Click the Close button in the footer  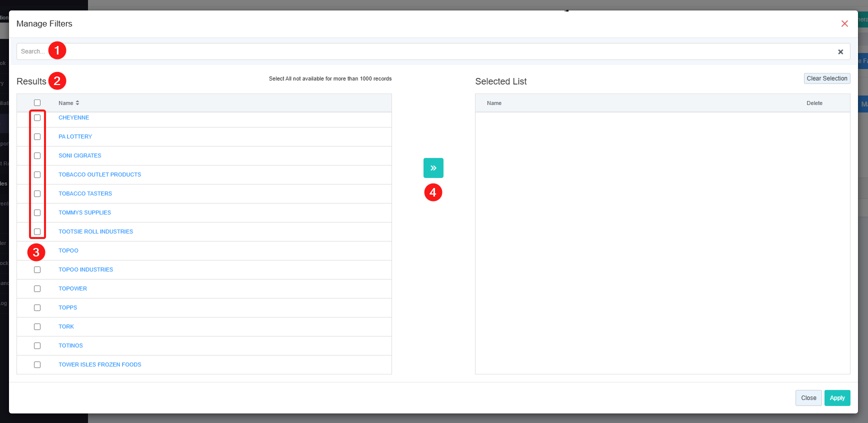pyautogui.click(x=808, y=398)
